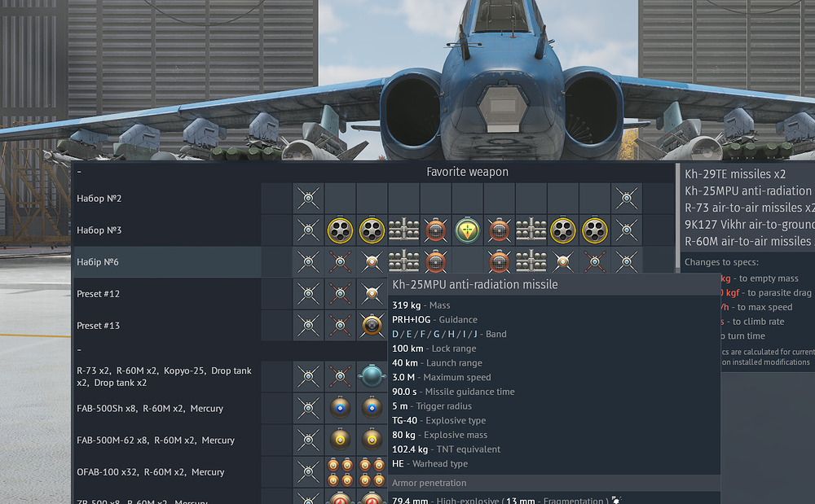Click the red-finned missile icon in Preset #12
Image resolution: width=815 pixels, height=504 pixels.
[x=340, y=294]
